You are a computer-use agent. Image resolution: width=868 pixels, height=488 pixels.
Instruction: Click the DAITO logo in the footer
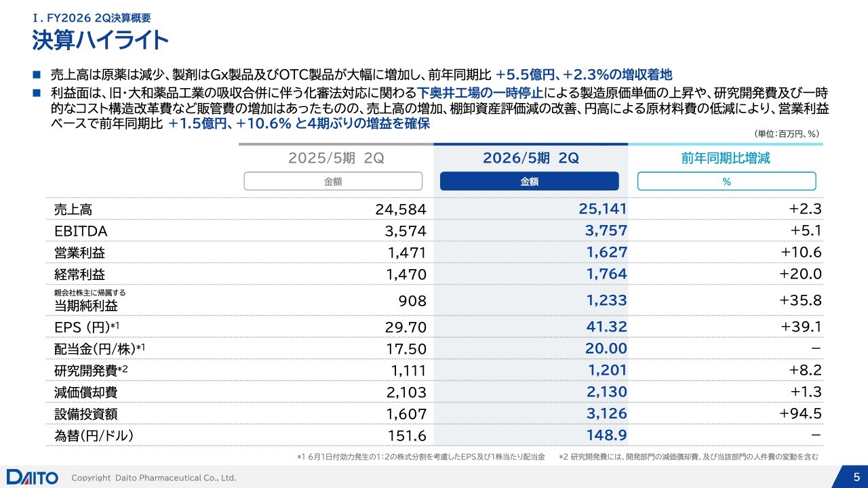pos(33,477)
